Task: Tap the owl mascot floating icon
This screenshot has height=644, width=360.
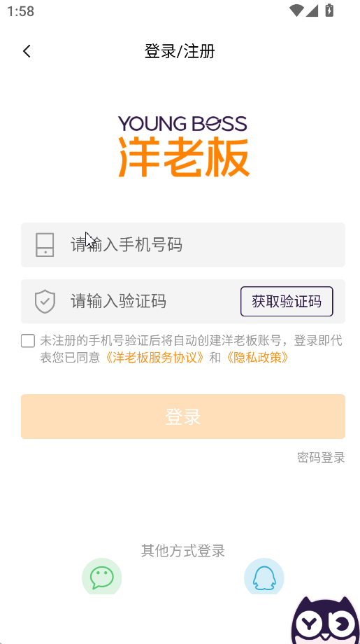Action: point(325,620)
